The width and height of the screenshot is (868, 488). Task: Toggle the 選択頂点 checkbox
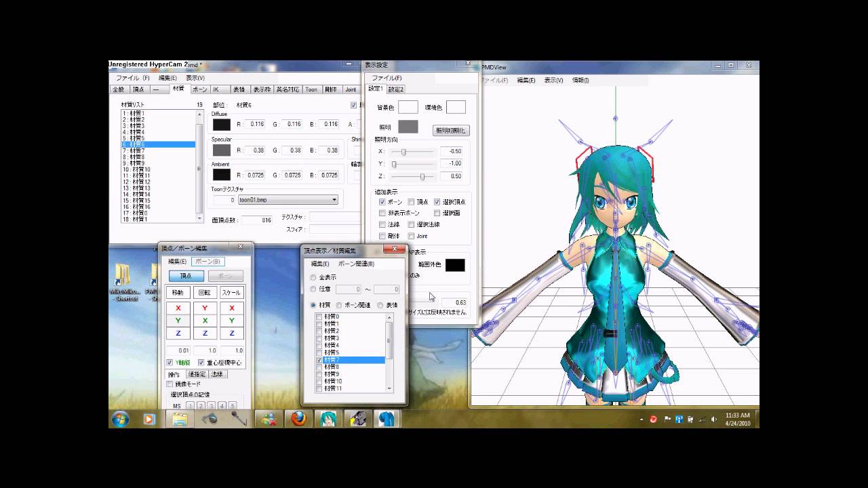click(437, 202)
